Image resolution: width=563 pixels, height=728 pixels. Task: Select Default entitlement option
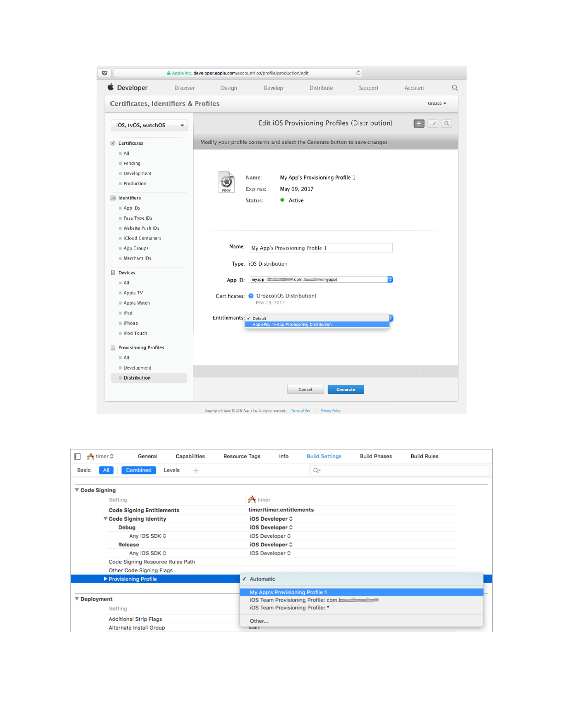click(x=317, y=318)
